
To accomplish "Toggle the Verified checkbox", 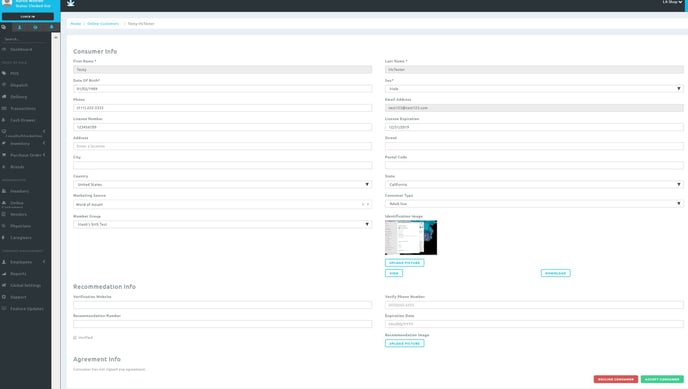I will click(75, 338).
